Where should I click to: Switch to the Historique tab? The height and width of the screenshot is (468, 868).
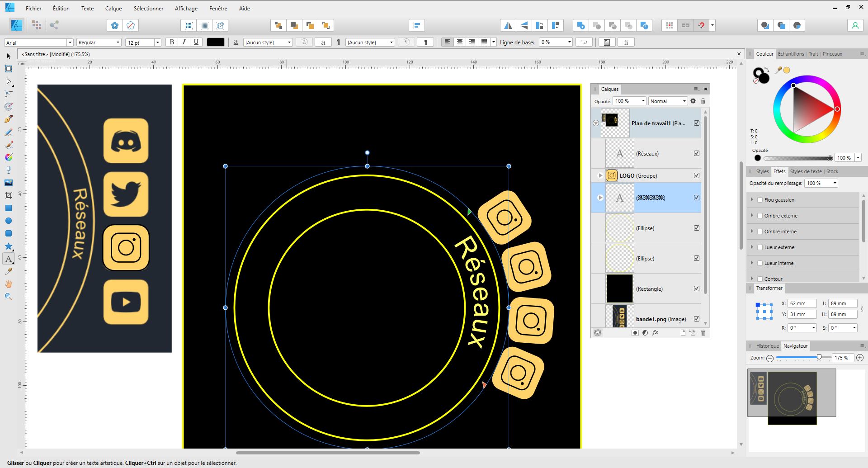(768, 346)
